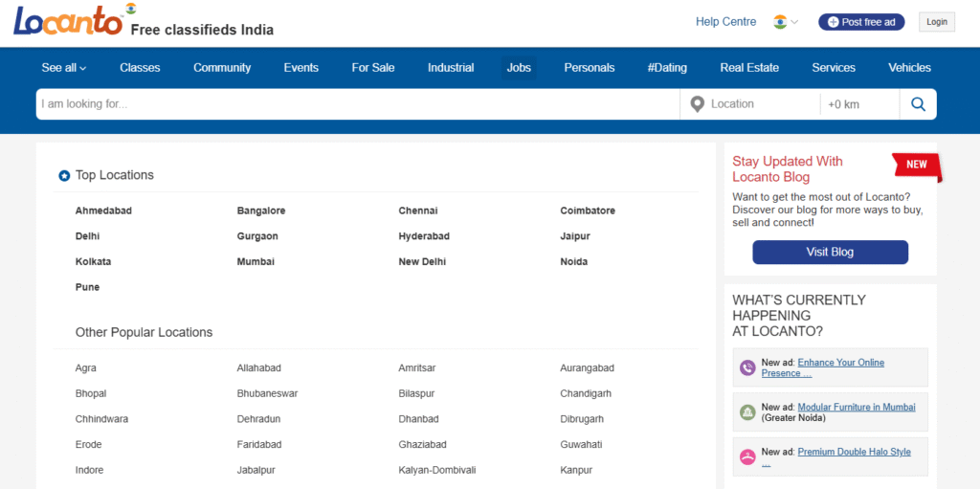
Task: Open the +0 km radius selector
Action: (859, 104)
